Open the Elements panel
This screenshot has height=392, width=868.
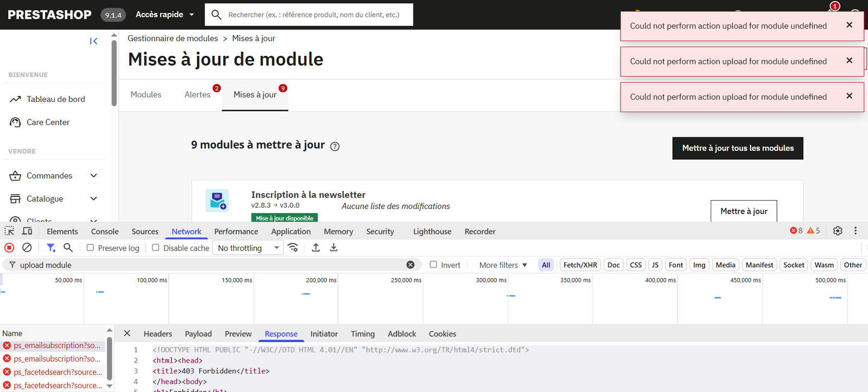[62, 232]
